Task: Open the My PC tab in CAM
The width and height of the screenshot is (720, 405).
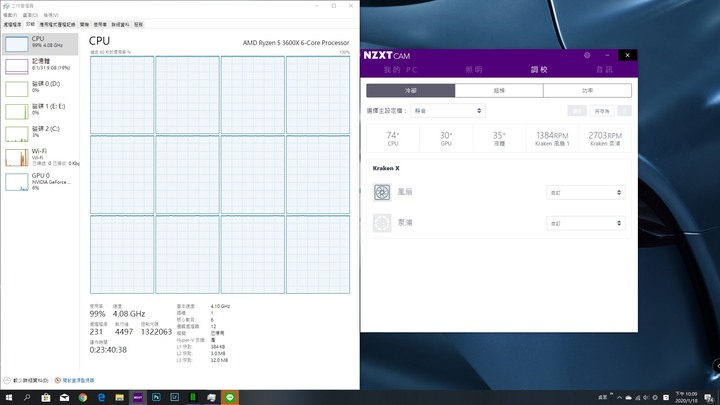Action: point(400,70)
